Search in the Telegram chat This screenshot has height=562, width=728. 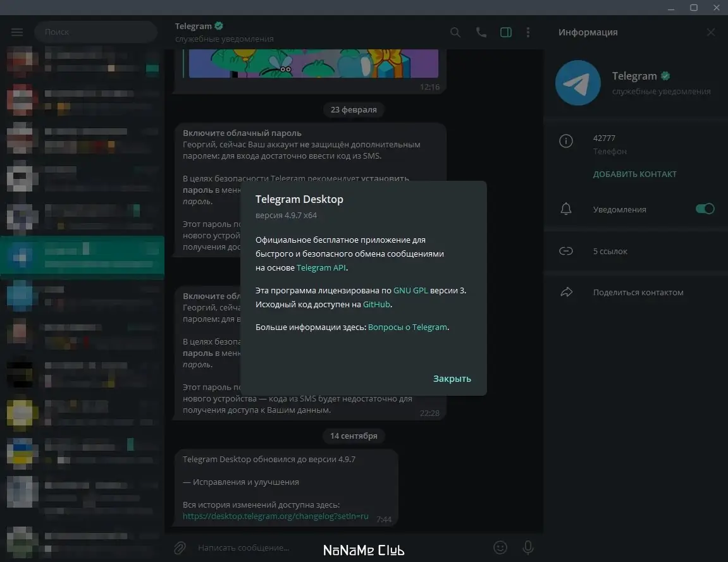tap(455, 32)
